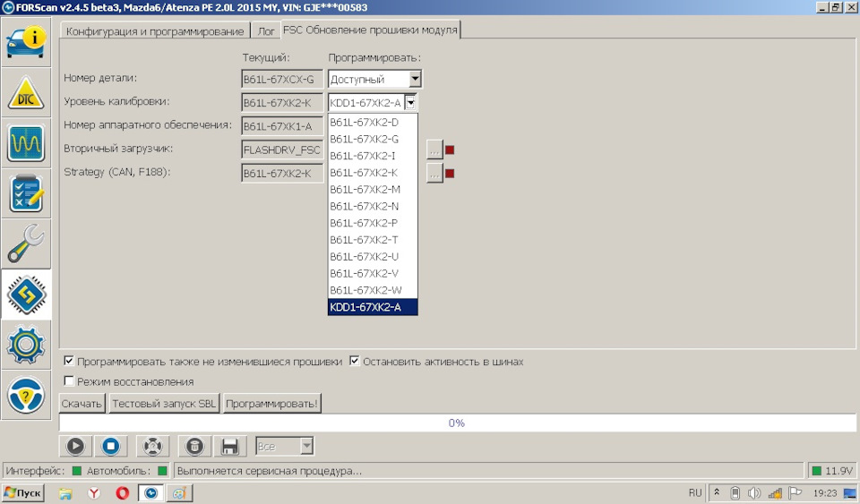Click browse button beside Вторичный загрузчик

[x=434, y=149]
